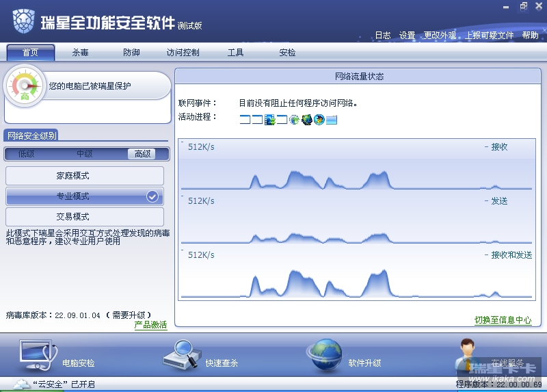The height and width of the screenshot is (392, 547).
Task: Click 上报可疑文件 link
Action: click(x=490, y=36)
